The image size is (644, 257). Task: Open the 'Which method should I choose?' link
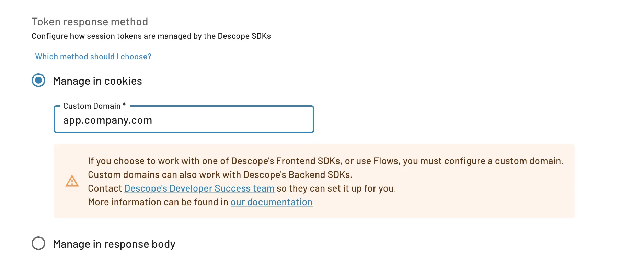click(x=93, y=56)
